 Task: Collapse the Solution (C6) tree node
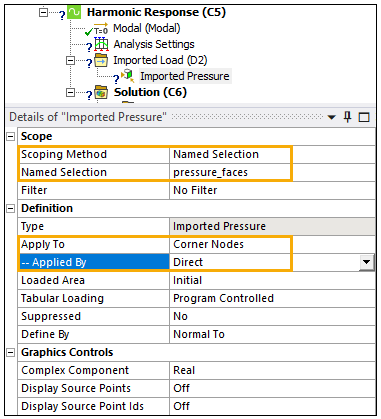pyautogui.click(x=70, y=92)
